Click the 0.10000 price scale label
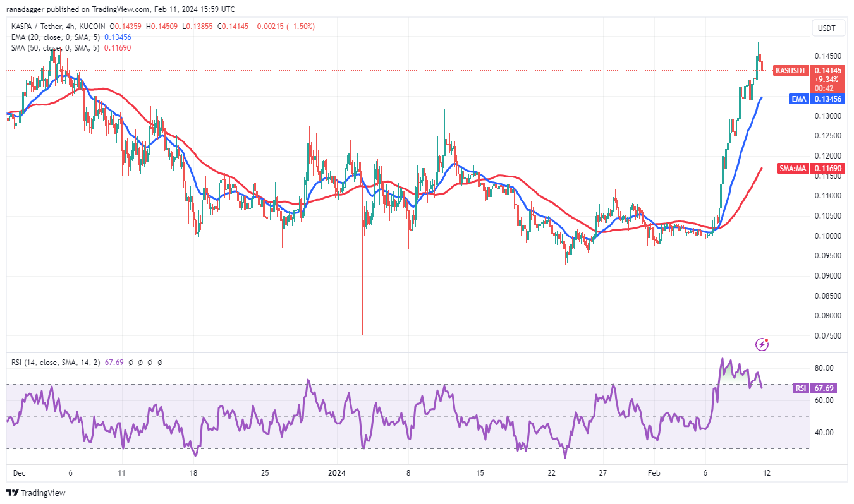This screenshot has width=854, height=504. point(827,236)
